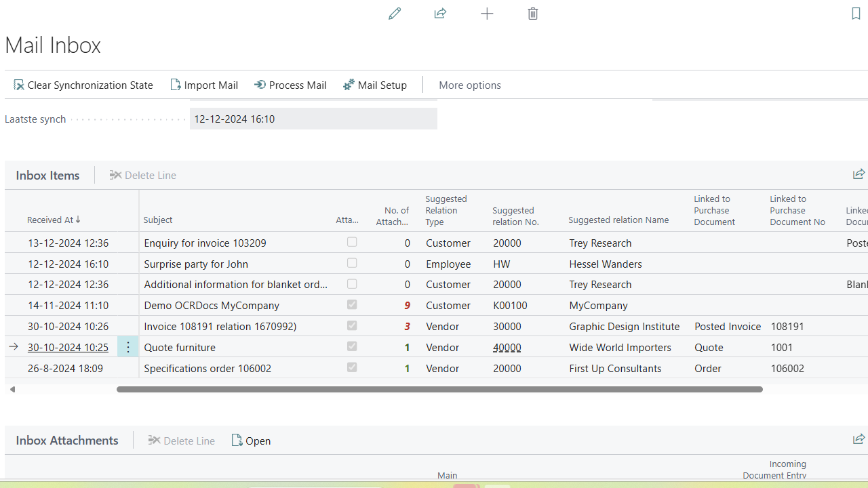This screenshot has width=868, height=488.
Task: Click the Mail Setup gears icon
Action: 349,85
